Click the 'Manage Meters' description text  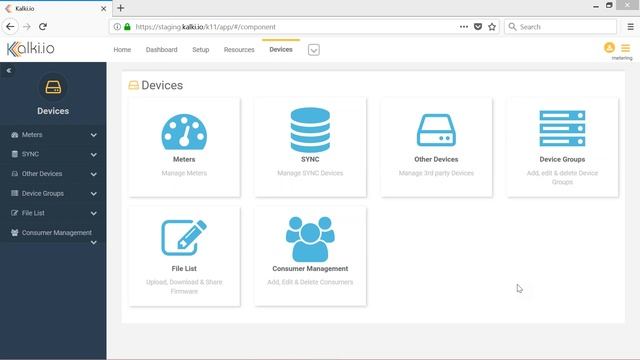[184, 173]
